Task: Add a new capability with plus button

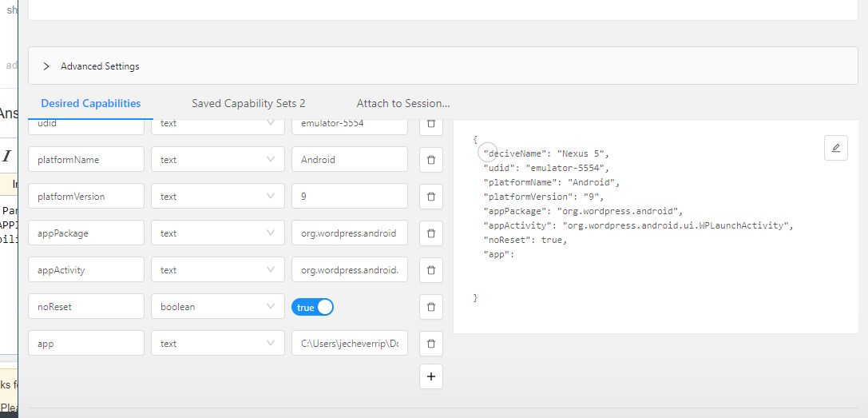Action: [430, 376]
